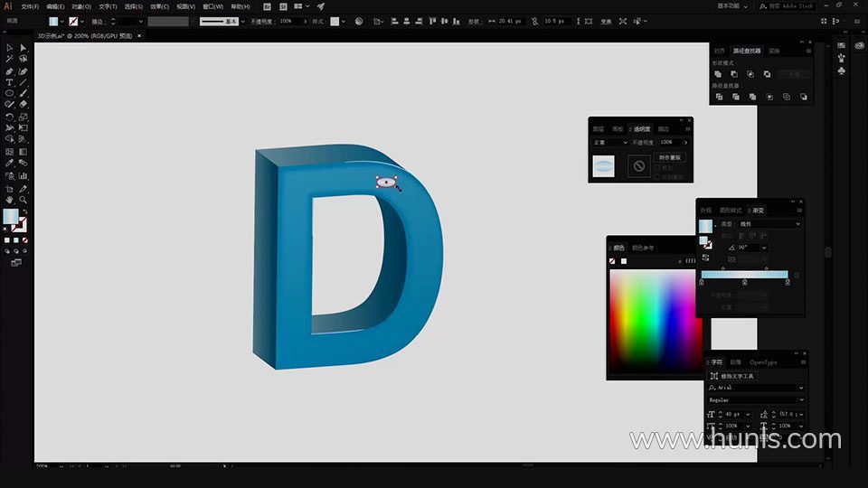Select the Free Transform tool
The image size is (868, 488).
pos(24,127)
